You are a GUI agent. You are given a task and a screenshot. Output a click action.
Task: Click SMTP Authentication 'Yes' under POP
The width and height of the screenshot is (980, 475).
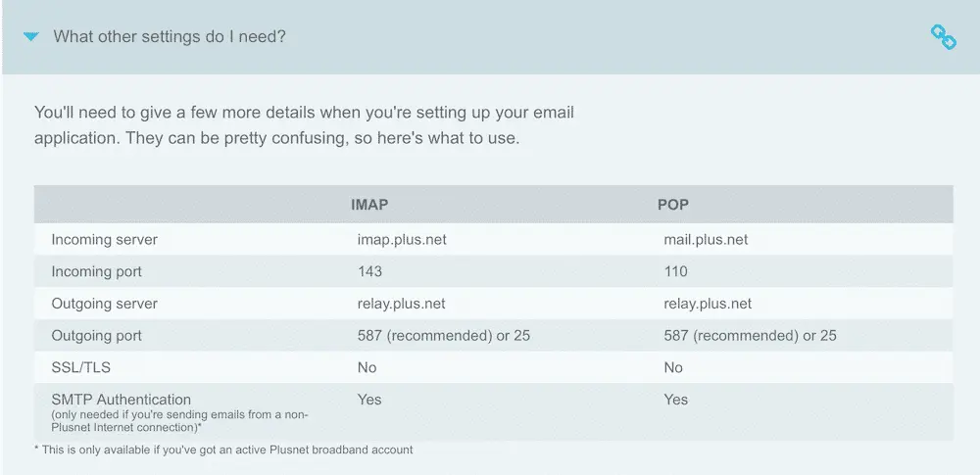[x=675, y=400]
